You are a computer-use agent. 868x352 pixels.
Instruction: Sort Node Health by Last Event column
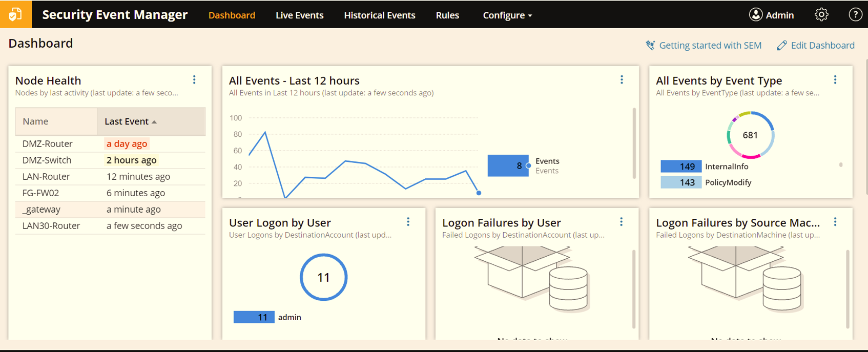point(152,121)
